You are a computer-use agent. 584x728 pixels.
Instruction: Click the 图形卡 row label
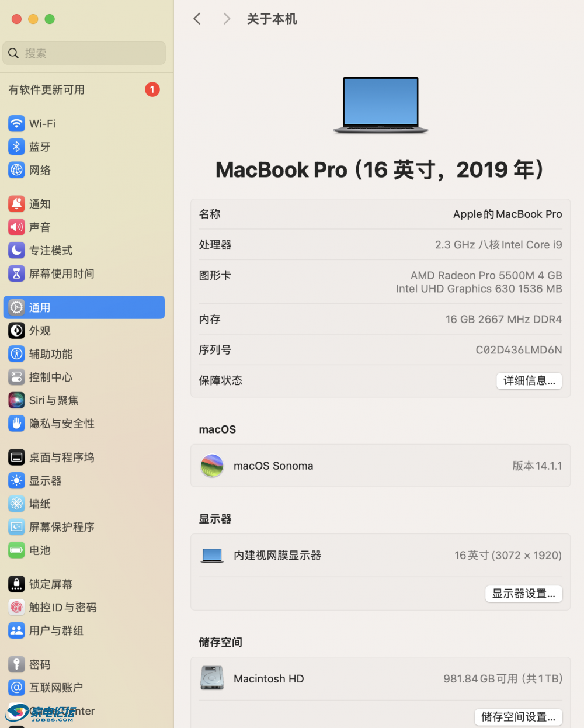pyautogui.click(x=215, y=275)
